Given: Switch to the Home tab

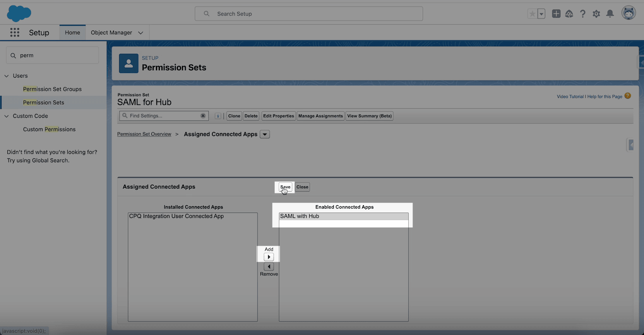Looking at the screenshot, I should coord(72,32).
